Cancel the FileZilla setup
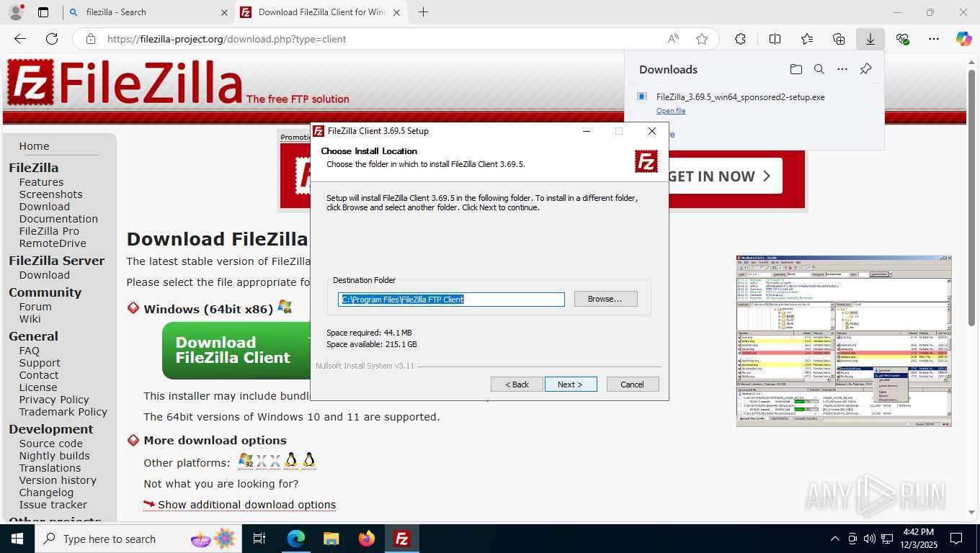980x553 pixels. [633, 385]
